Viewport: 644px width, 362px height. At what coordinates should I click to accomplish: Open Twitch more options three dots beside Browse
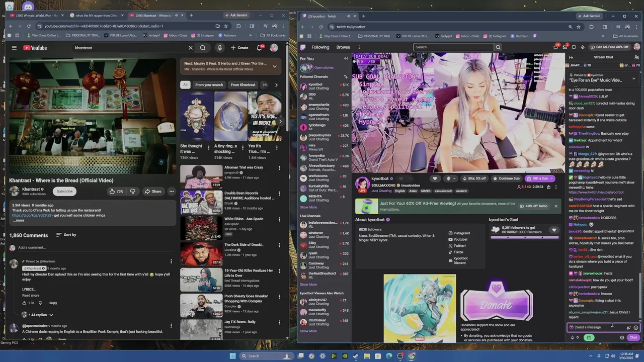click(359, 47)
